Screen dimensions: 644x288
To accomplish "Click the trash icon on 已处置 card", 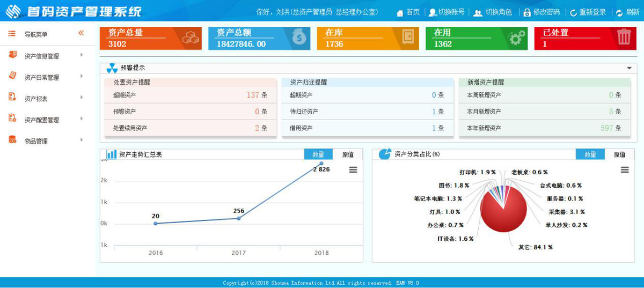I will pos(624,37).
